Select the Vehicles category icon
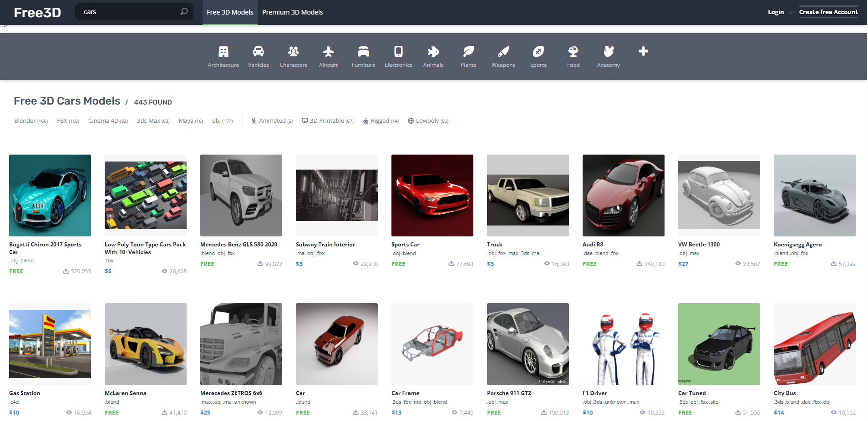Image resolution: width=868 pixels, height=421 pixels. pyautogui.click(x=258, y=52)
